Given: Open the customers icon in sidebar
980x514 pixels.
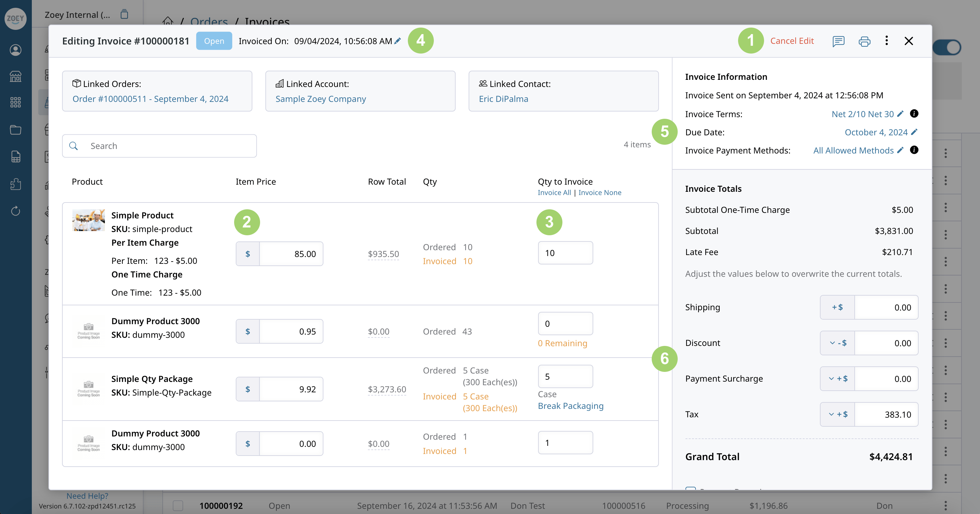Looking at the screenshot, I should (x=16, y=50).
